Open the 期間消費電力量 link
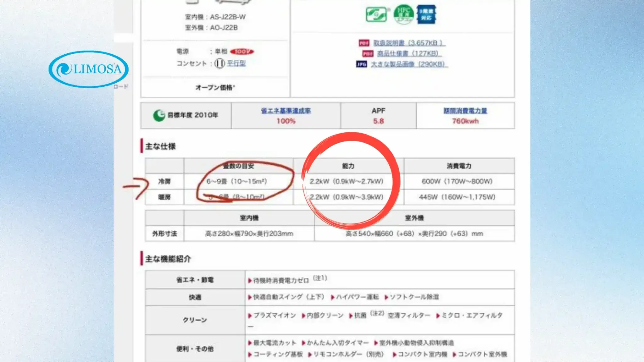This screenshot has height=362, width=644. (x=465, y=111)
